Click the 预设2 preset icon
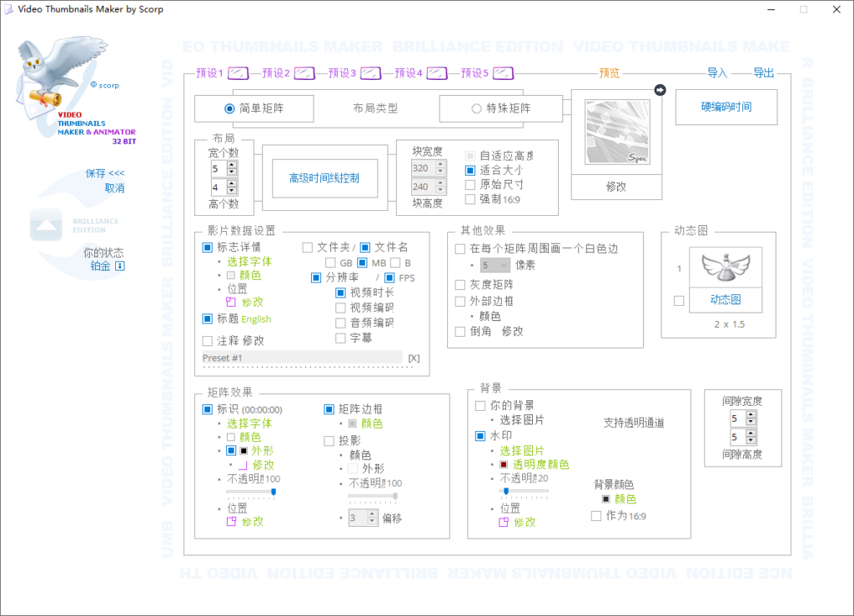Screen dimensions: 854x616 [x=304, y=73]
